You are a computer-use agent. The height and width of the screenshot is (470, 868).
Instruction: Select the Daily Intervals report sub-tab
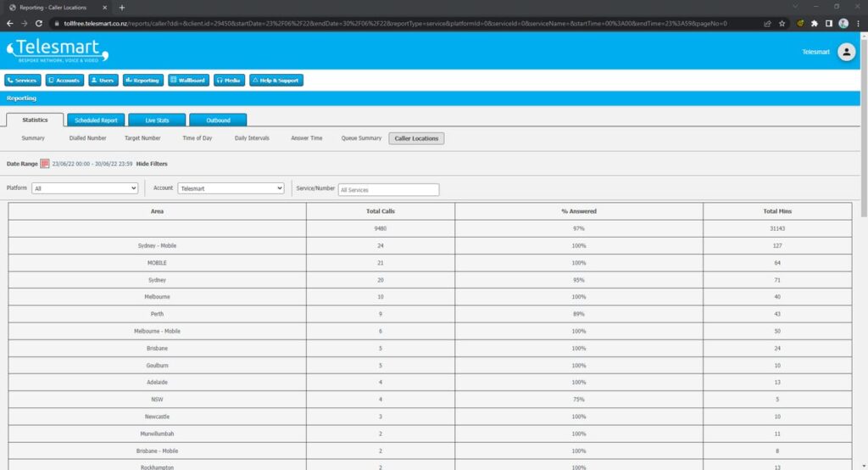click(x=252, y=138)
